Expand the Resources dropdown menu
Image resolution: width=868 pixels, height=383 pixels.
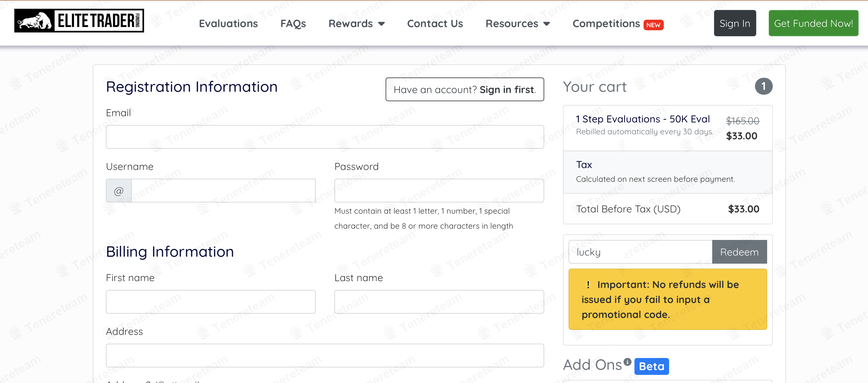pyautogui.click(x=517, y=24)
